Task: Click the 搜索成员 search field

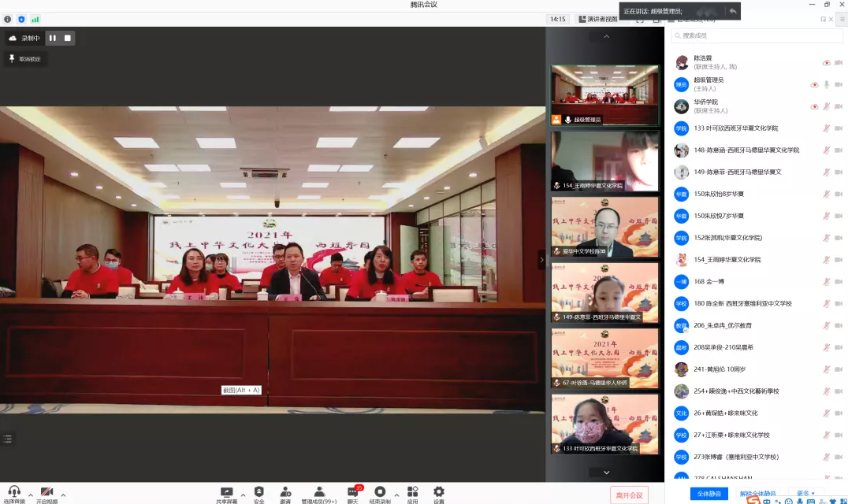Action: [757, 35]
